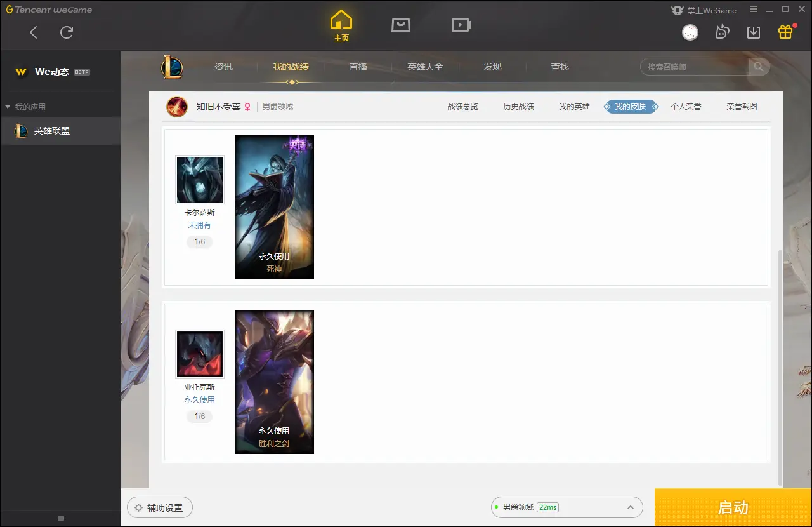Collapse the 我的应用 section
812x527 pixels.
click(x=25, y=107)
